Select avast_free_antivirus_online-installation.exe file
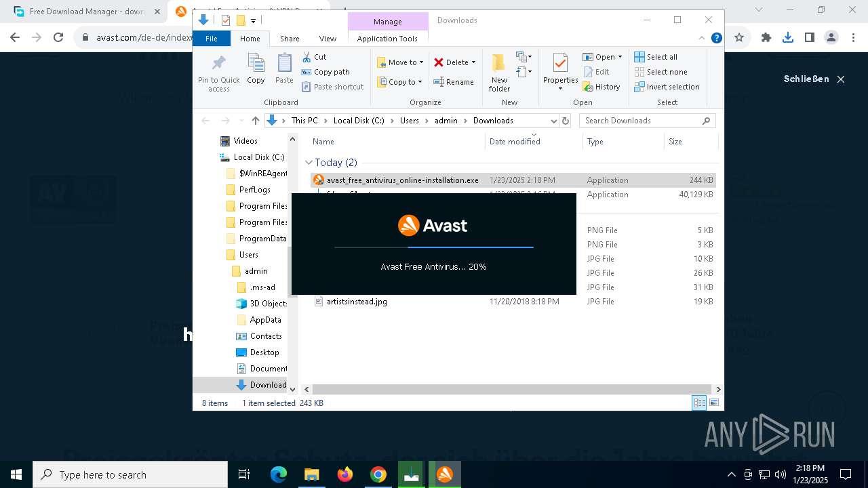The image size is (868, 488). tap(513, 180)
